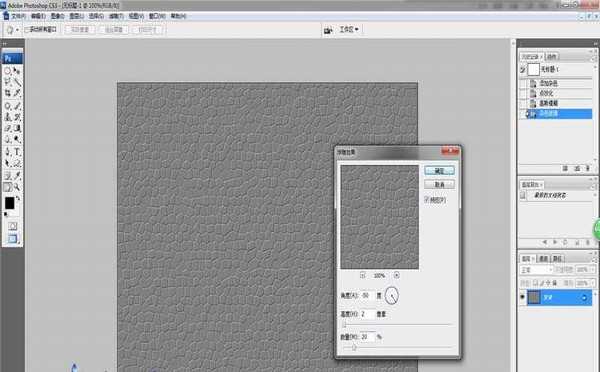
Task: Select the Lasso tool in the toolbox
Action: coord(8,82)
